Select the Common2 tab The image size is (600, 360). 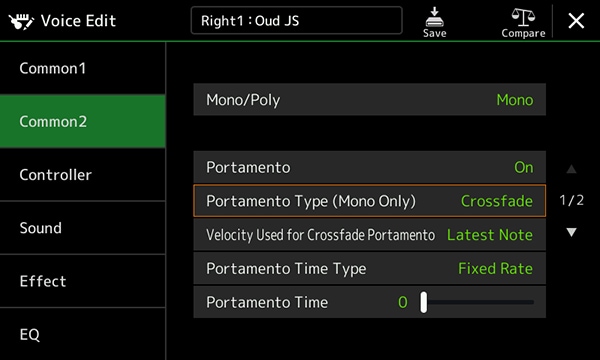tap(83, 121)
